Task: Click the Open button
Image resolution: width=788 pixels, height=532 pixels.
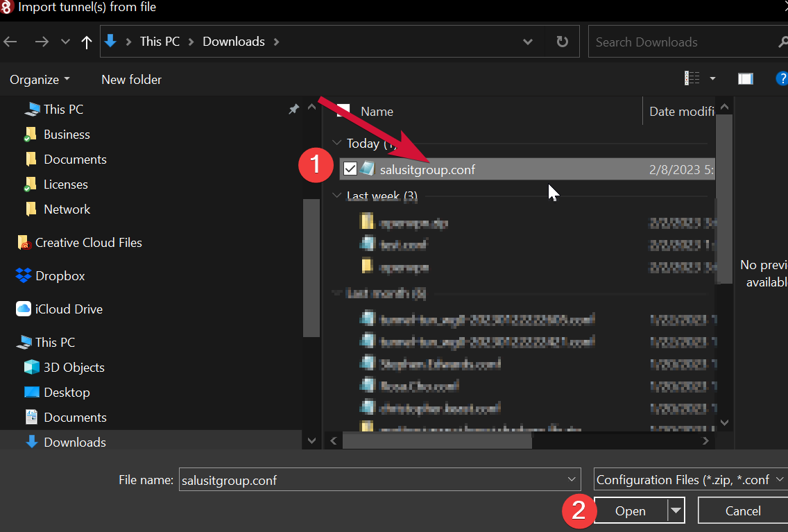Action: (x=630, y=510)
